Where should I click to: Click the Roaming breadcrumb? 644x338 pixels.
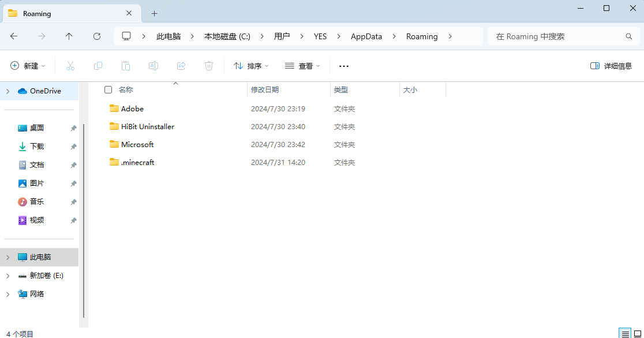pyautogui.click(x=422, y=36)
